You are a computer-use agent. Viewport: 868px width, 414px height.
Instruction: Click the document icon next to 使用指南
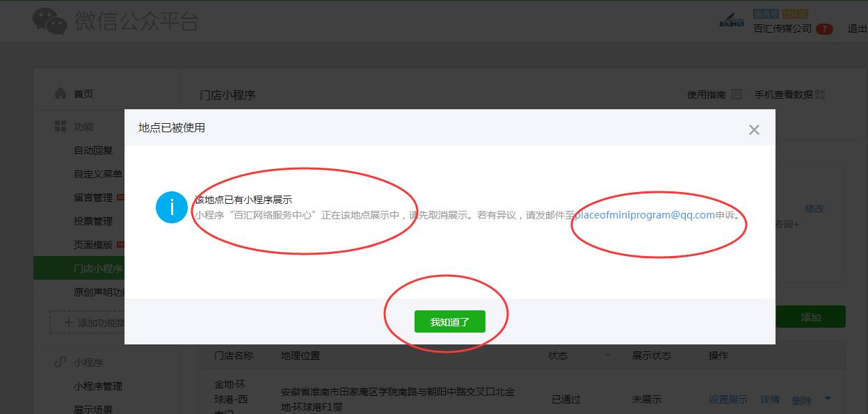click(737, 95)
